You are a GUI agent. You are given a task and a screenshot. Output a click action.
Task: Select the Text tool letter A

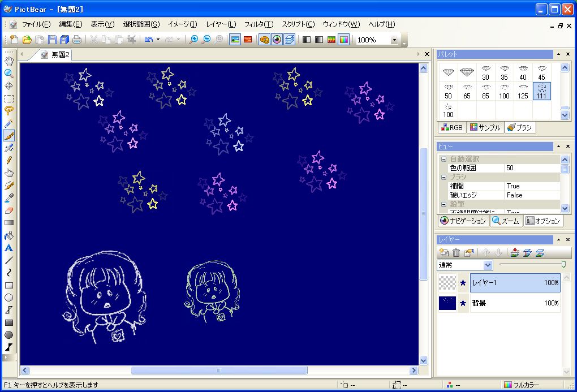tap(9, 248)
